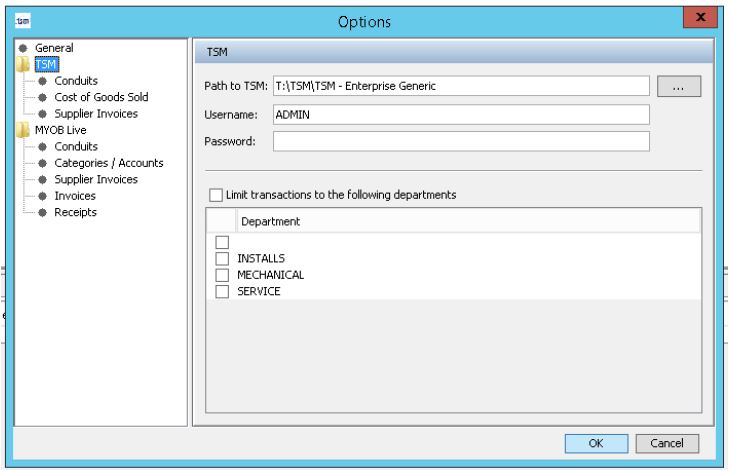Enable Limit transactions to departments checkbox
731x471 pixels.
pyautogui.click(x=215, y=195)
